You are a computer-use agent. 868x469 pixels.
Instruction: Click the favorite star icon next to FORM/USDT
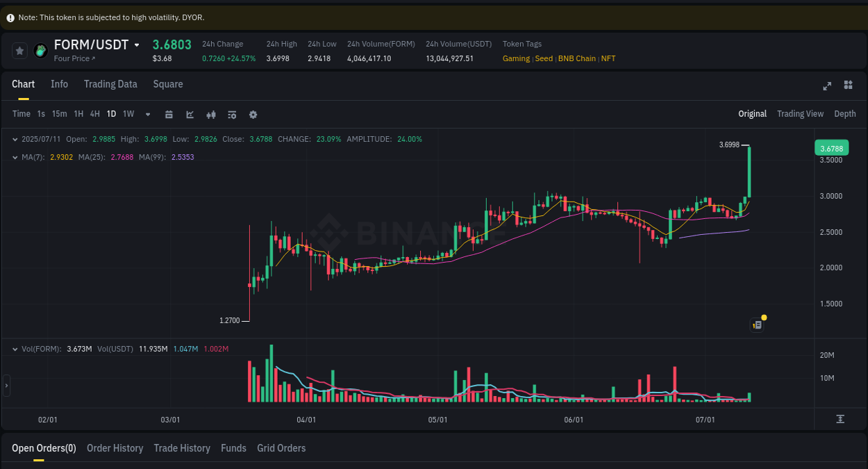[x=19, y=50]
